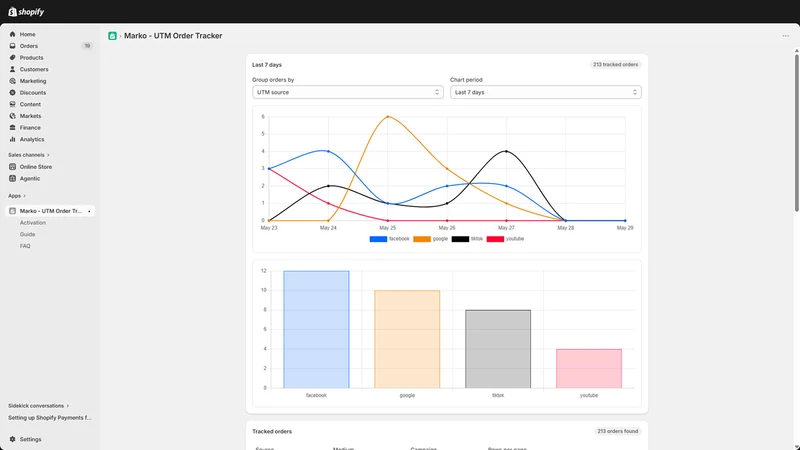Open Online Store sales channel
This screenshot has width=800, height=450.
point(36,167)
